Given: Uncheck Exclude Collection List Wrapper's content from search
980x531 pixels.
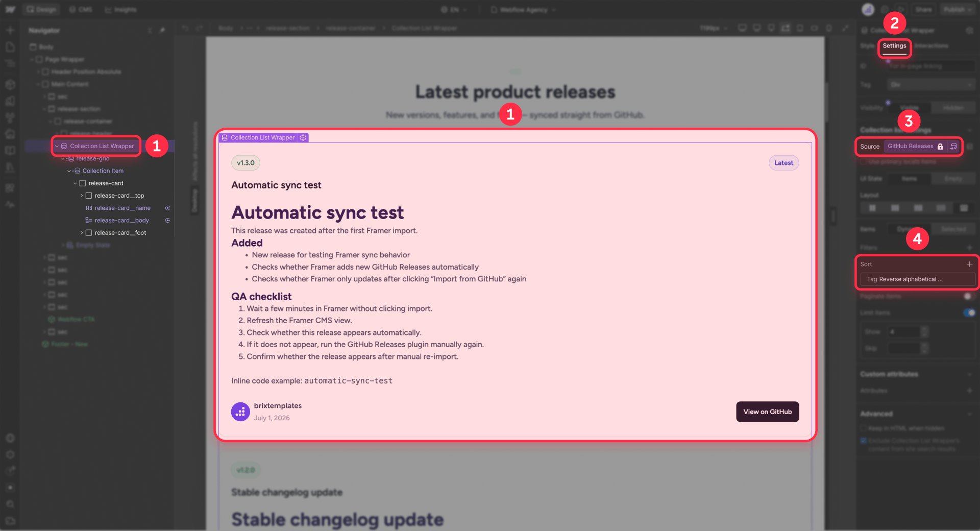Looking at the screenshot, I should pyautogui.click(x=863, y=441).
